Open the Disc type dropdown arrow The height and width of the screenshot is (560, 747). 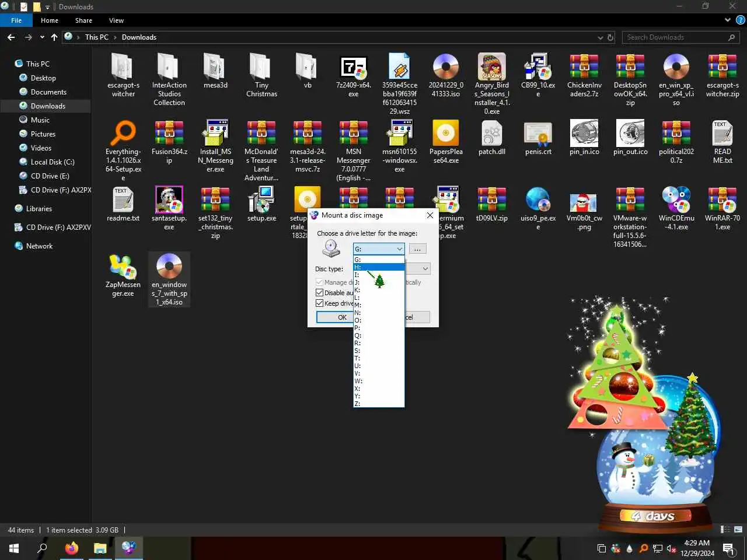425,269
